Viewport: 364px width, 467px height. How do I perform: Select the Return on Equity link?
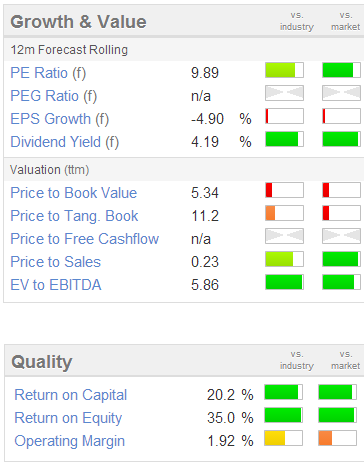[68, 418]
